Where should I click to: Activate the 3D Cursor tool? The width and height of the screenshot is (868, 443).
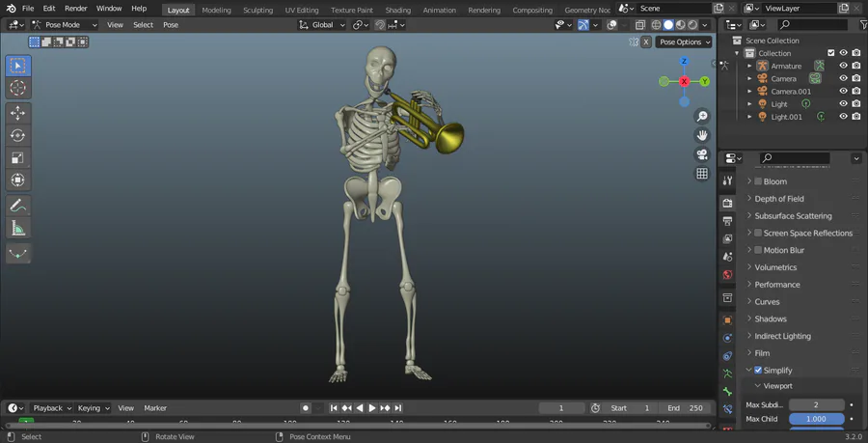[17, 88]
